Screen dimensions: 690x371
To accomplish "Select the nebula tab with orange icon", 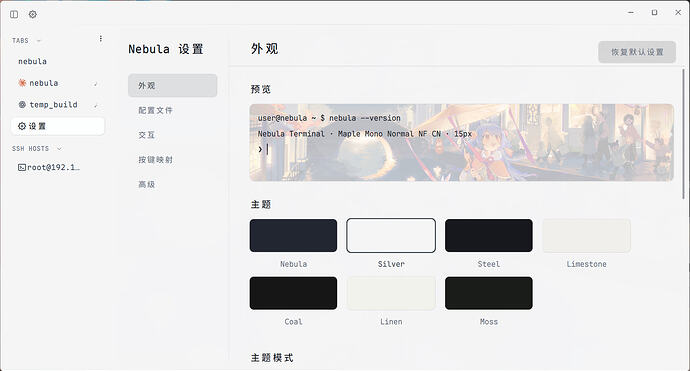I will coord(58,83).
